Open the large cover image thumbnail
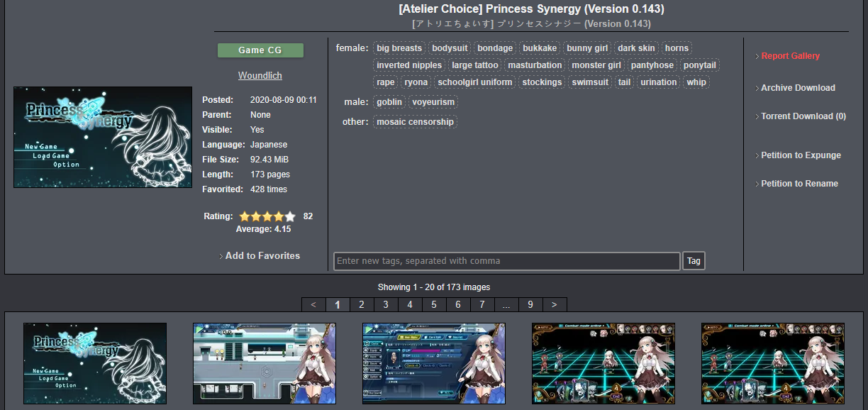Screen dimensions: 868x410 pos(103,138)
